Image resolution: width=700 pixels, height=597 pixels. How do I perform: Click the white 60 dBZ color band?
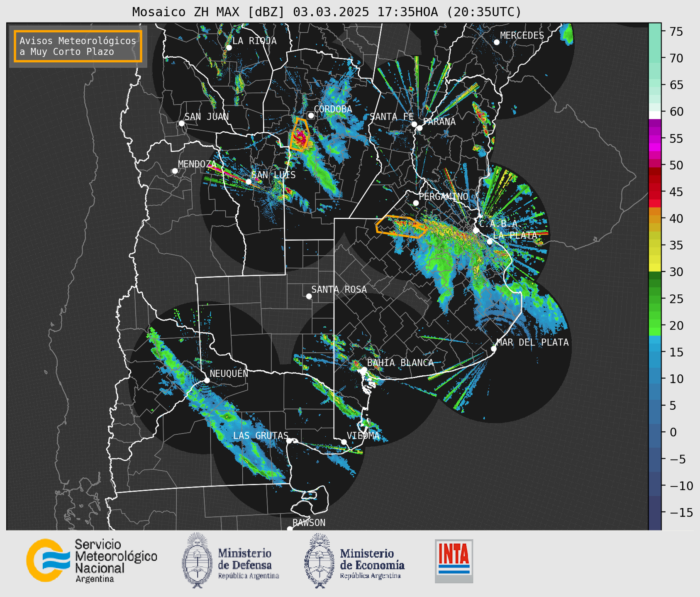point(655,115)
